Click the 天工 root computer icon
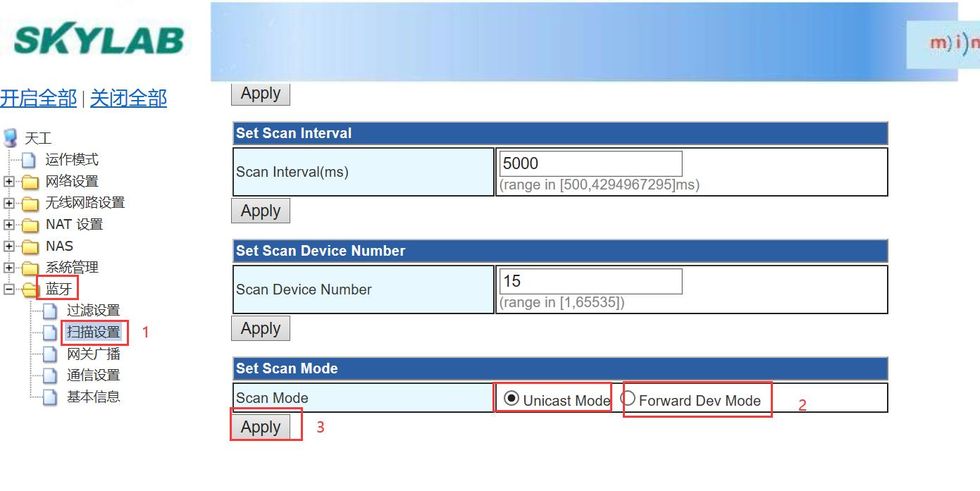Screen dimensions: 980x491 11,138
